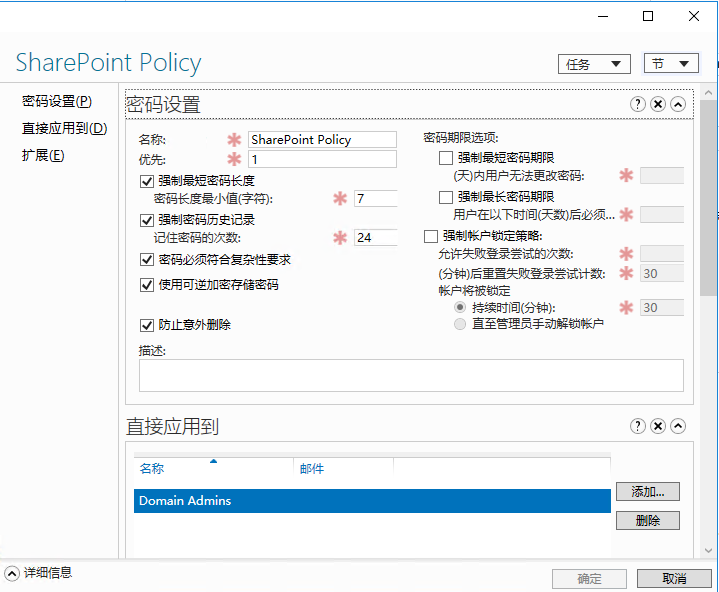Sort by 名称 column header
Viewport: 719px width, 592px height.
[x=213, y=469]
